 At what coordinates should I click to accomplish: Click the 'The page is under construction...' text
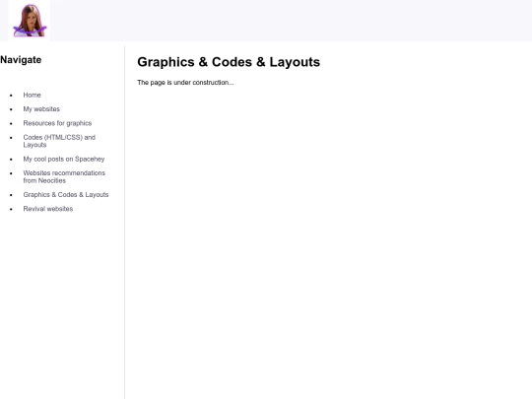pos(185,83)
